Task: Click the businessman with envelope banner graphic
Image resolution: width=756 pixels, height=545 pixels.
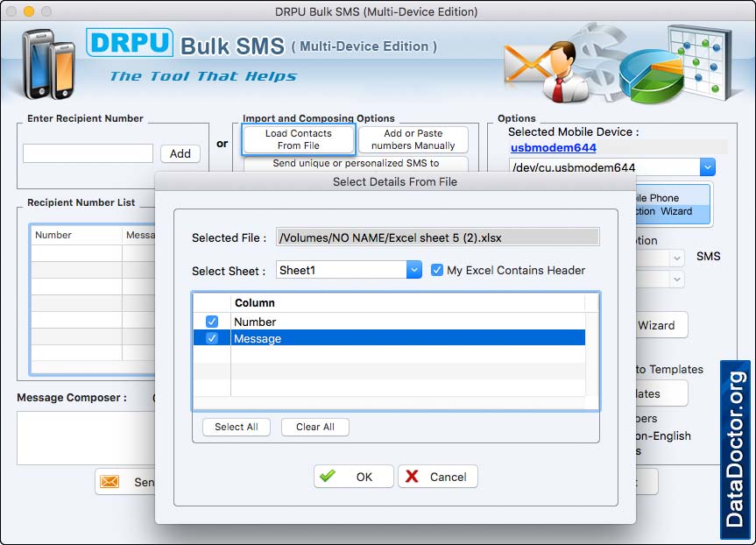Action: 548,70
